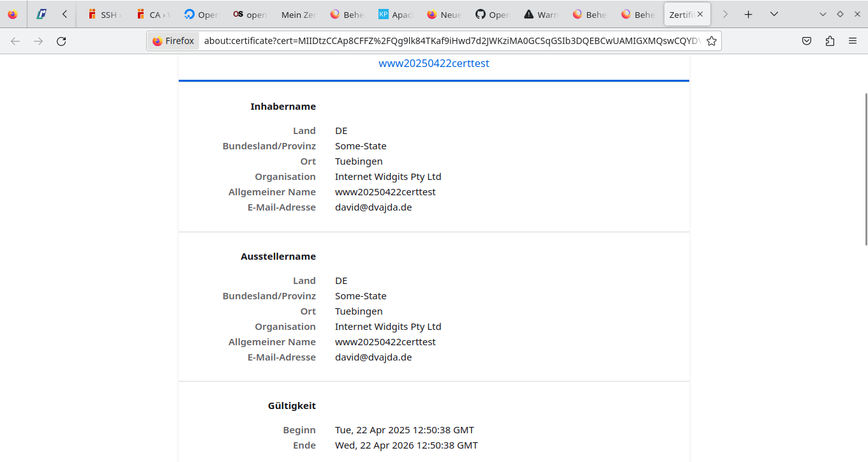
Task: Reload the certificate page
Action: 61,41
